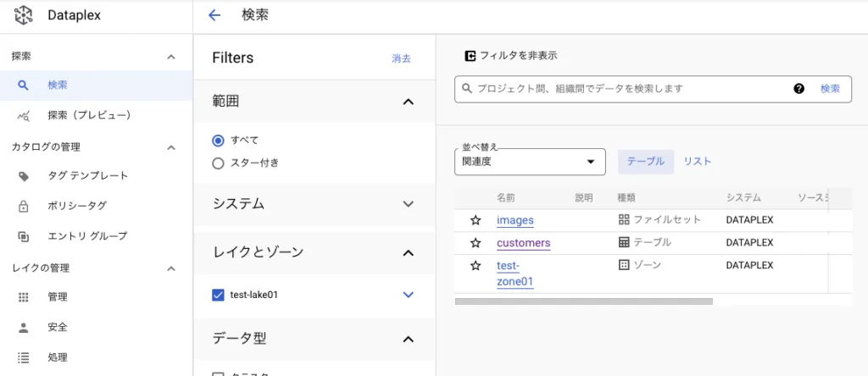
Task: Open the 並べ替え 関連度 dropdown
Action: [530, 162]
